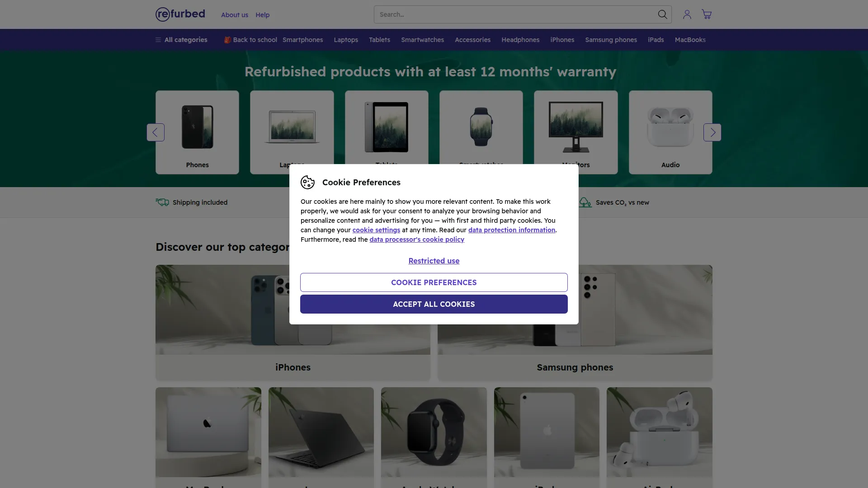The image size is (868, 488).
Task: Select the smartwatch image card
Action: point(481,127)
